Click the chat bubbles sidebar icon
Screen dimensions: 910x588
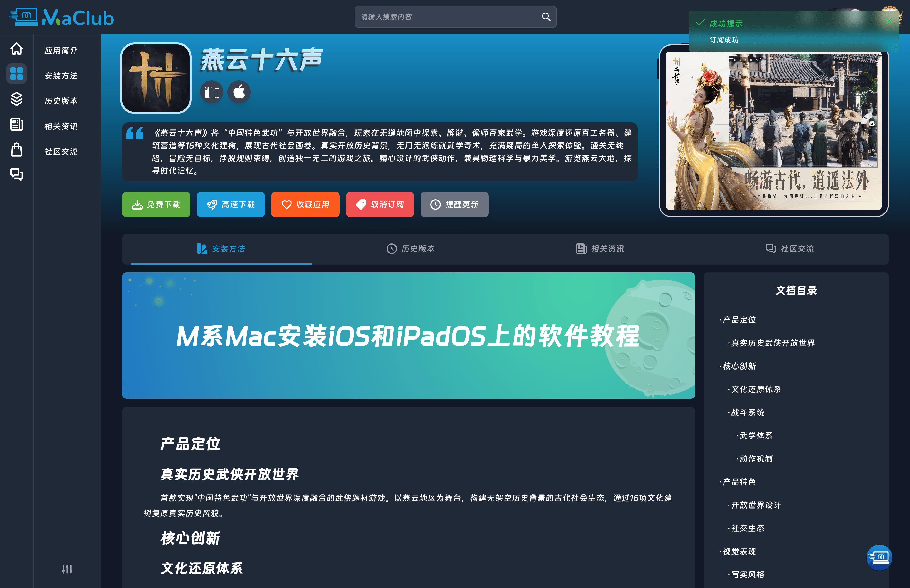(16, 175)
